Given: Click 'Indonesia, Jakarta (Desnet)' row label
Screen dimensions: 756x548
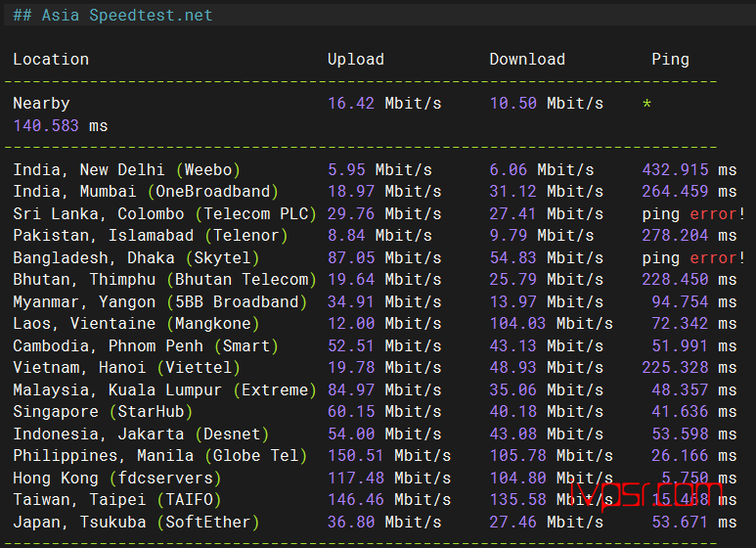Looking at the screenshot, I should 141,434.
